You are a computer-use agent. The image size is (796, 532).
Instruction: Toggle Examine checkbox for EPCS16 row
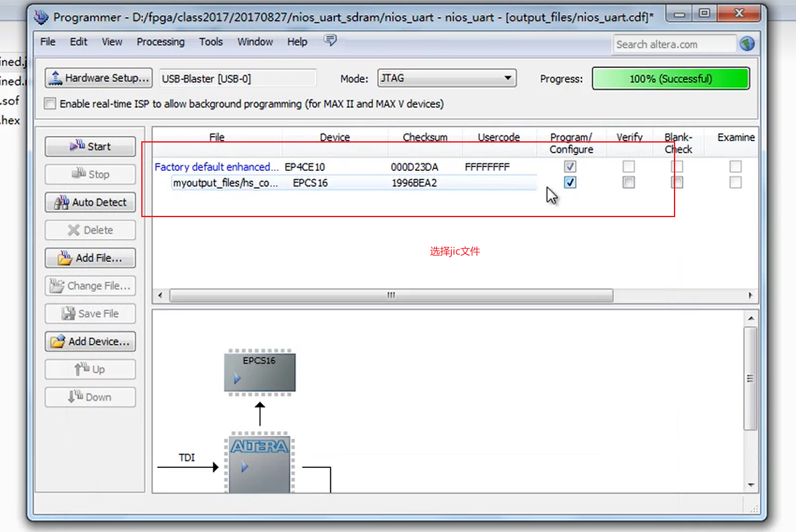pos(736,182)
